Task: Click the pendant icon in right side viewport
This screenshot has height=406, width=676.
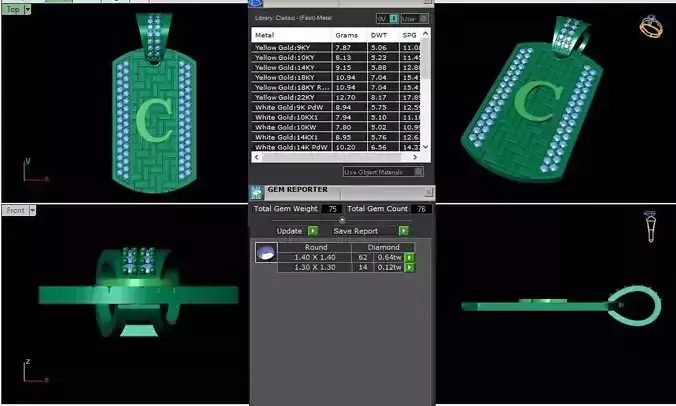Action: click(651, 227)
